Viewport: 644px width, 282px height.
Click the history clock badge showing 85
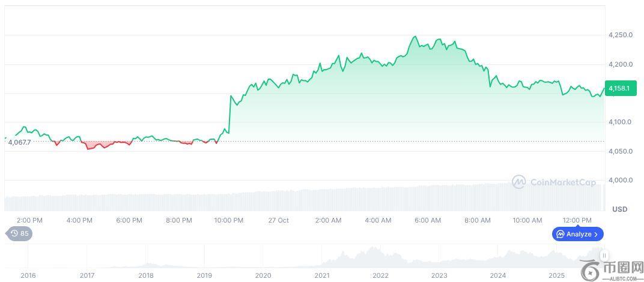pyautogui.click(x=19, y=233)
